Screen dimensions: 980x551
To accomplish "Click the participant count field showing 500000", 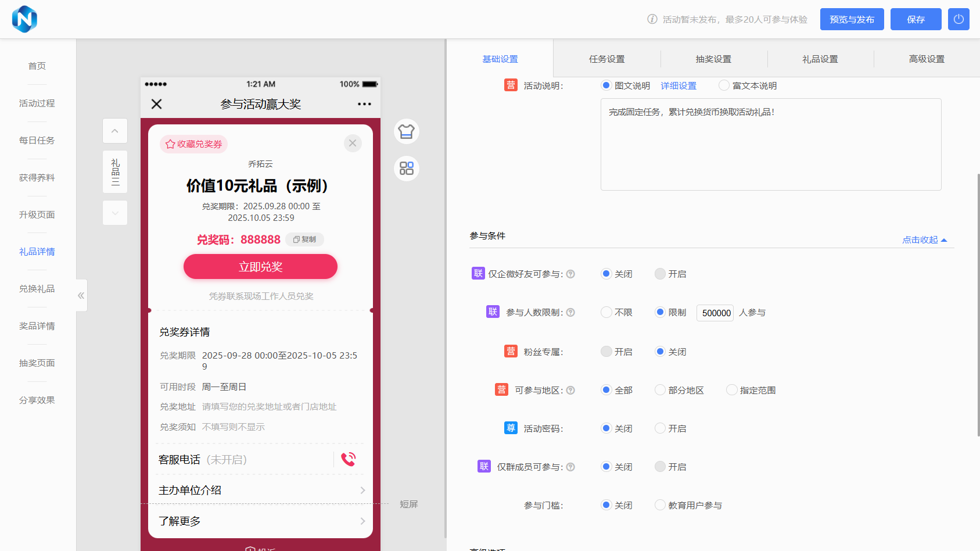I will coord(715,313).
